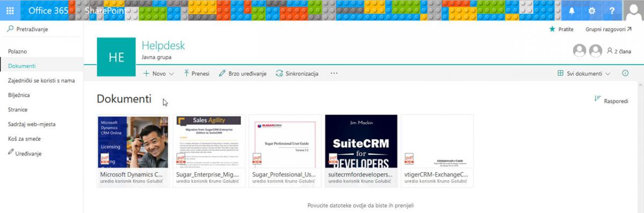Click PDF icon on Microsoft Dynamics tile
644x213 pixels.
pyautogui.click(x=105, y=159)
